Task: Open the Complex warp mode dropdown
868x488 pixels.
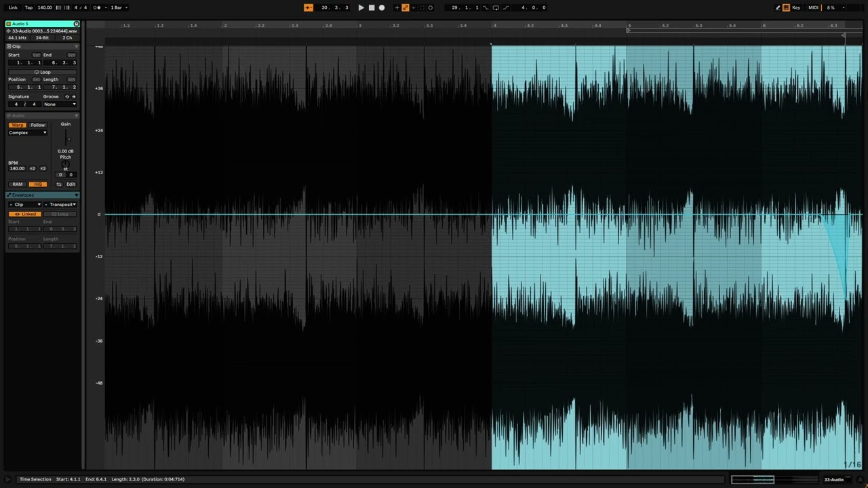Action: 28,133
